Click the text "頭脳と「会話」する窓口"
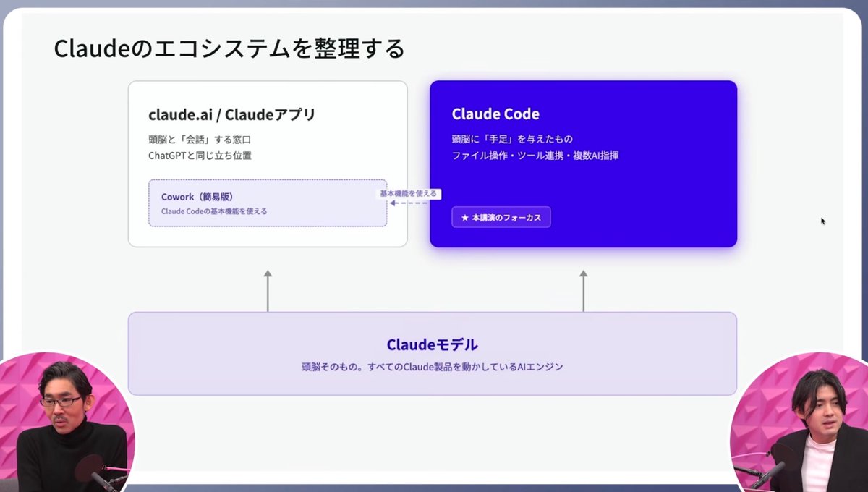The height and width of the screenshot is (492, 868). (x=200, y=139)
